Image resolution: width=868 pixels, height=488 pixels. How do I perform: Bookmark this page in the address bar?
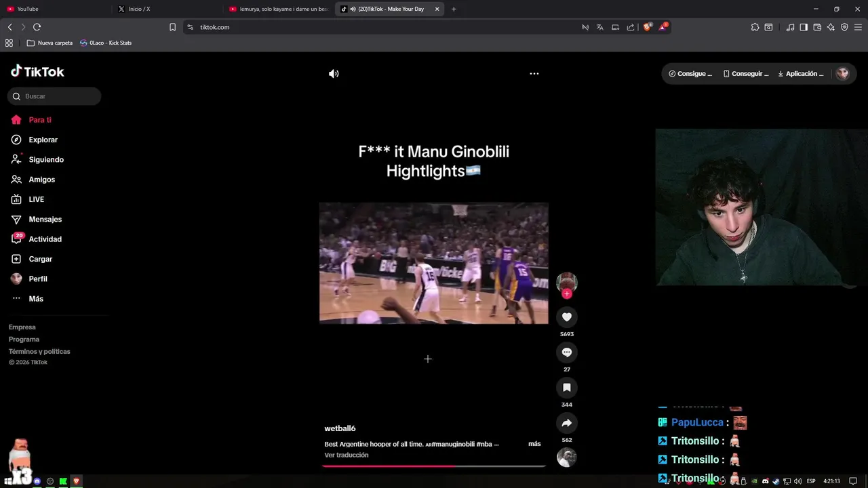pos(172,27)
